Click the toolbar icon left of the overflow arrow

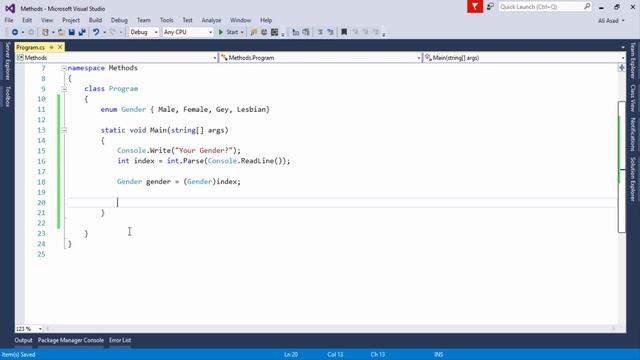[275, 32]
